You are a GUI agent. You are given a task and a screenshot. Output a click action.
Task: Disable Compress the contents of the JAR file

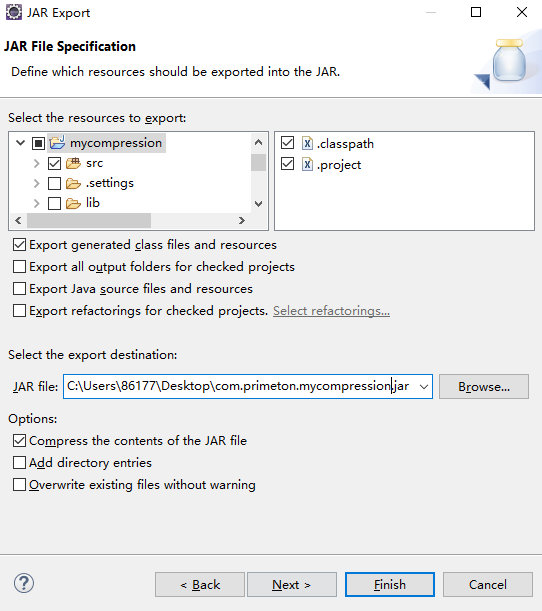[19, 441]
